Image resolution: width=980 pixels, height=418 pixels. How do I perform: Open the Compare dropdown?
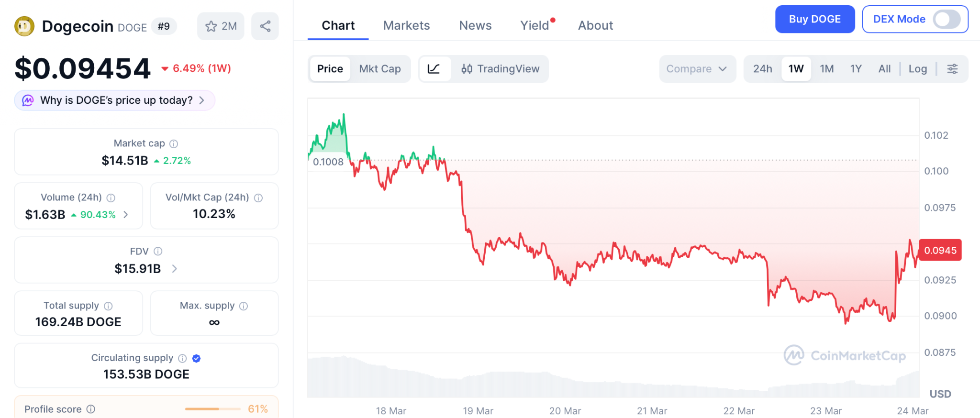[x=697, y=69]
